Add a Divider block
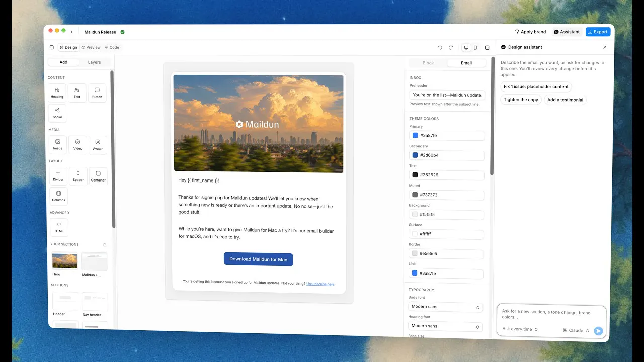 tap(58, 176)
